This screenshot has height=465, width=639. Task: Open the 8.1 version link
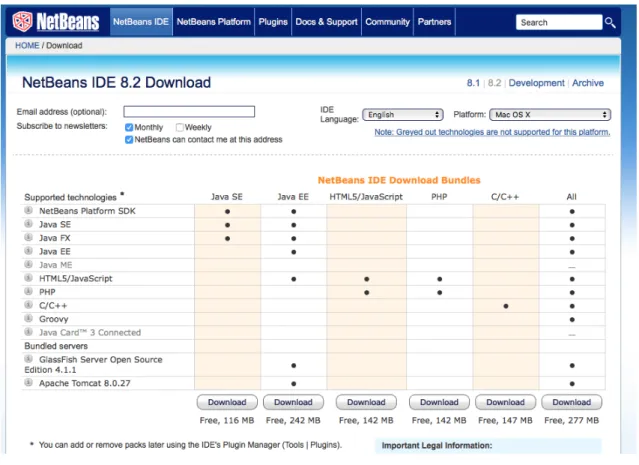tap(473, 83)
